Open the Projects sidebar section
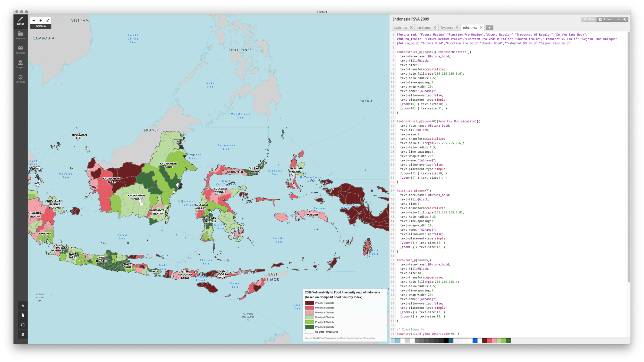This screenshot has height=362, width=644. 20,35
